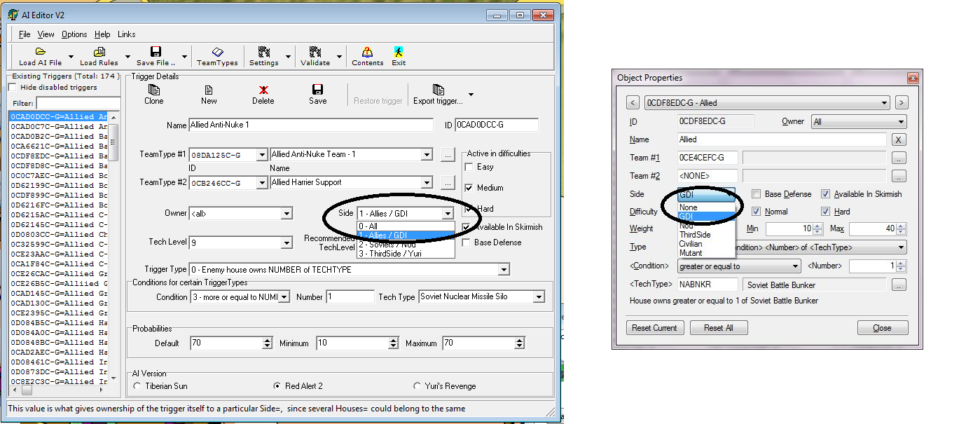Viewport: 980px width, 424px height.
Task: Open the Tech Level dropdown
Action: 286,243
